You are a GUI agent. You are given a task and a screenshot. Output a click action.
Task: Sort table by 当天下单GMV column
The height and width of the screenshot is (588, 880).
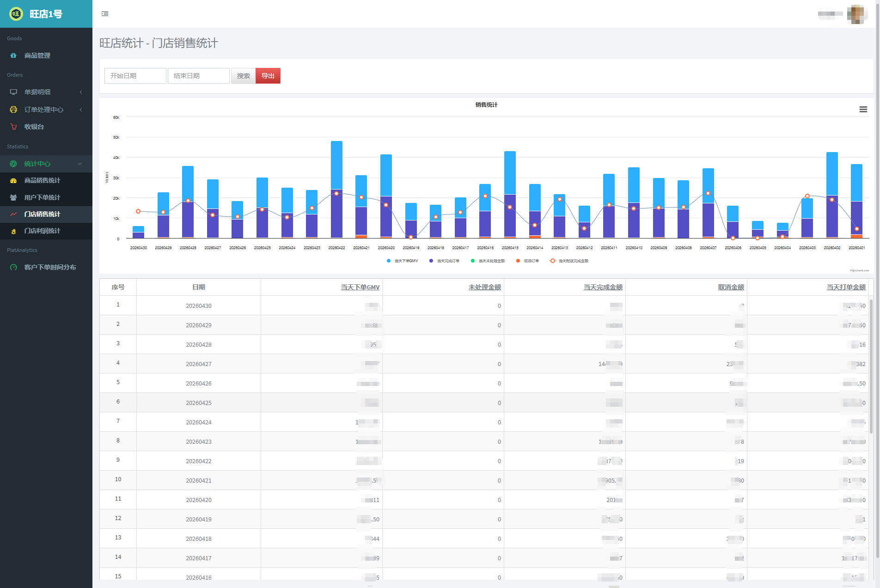(360, 287)
